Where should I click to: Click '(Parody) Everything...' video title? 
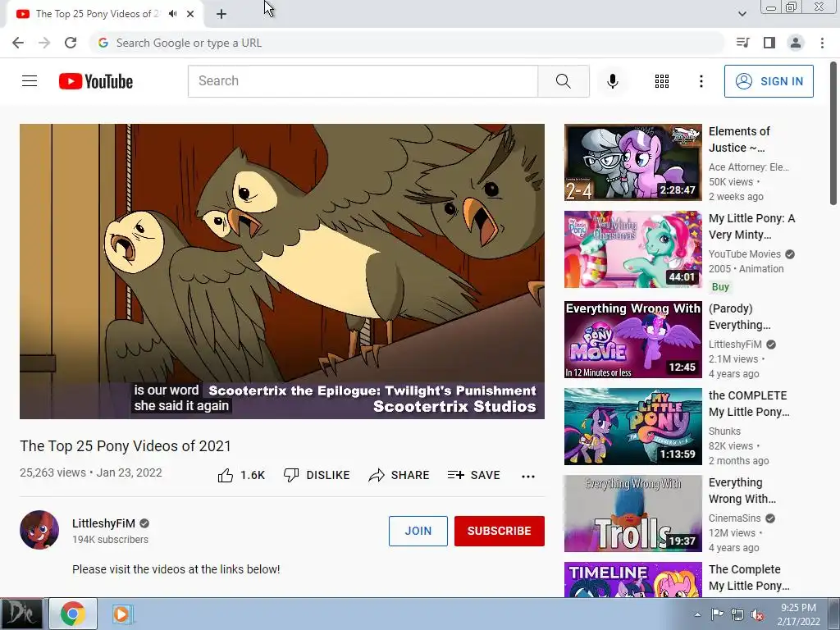740,317
